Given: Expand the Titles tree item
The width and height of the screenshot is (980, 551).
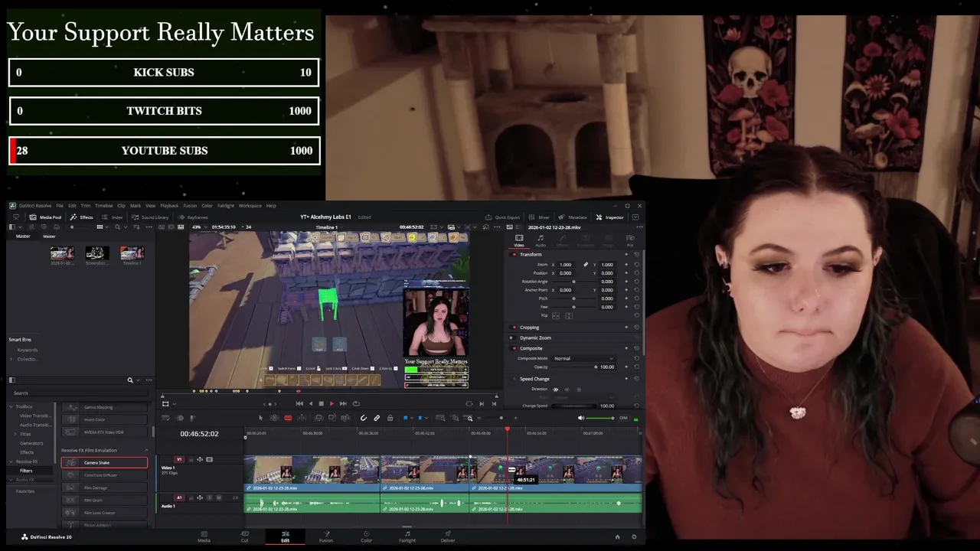Looking at the screenshot, I should click(17, 434).
